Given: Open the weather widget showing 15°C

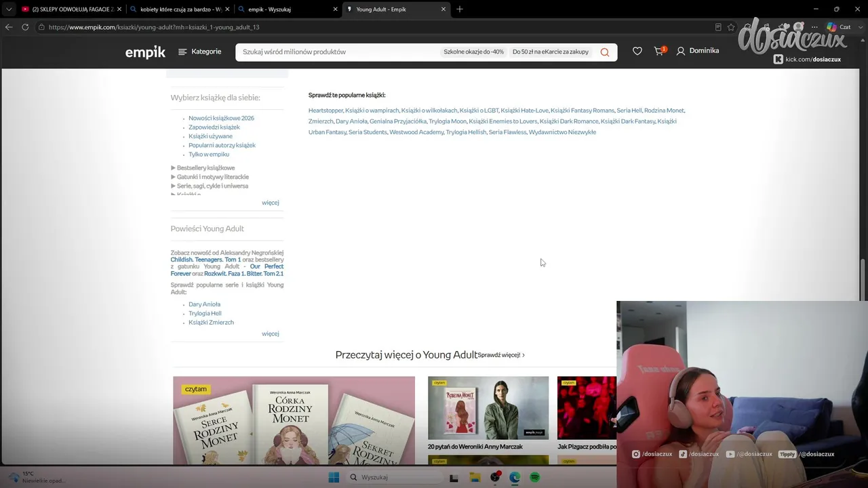Looking at the screenshot, I should [35, 477].
